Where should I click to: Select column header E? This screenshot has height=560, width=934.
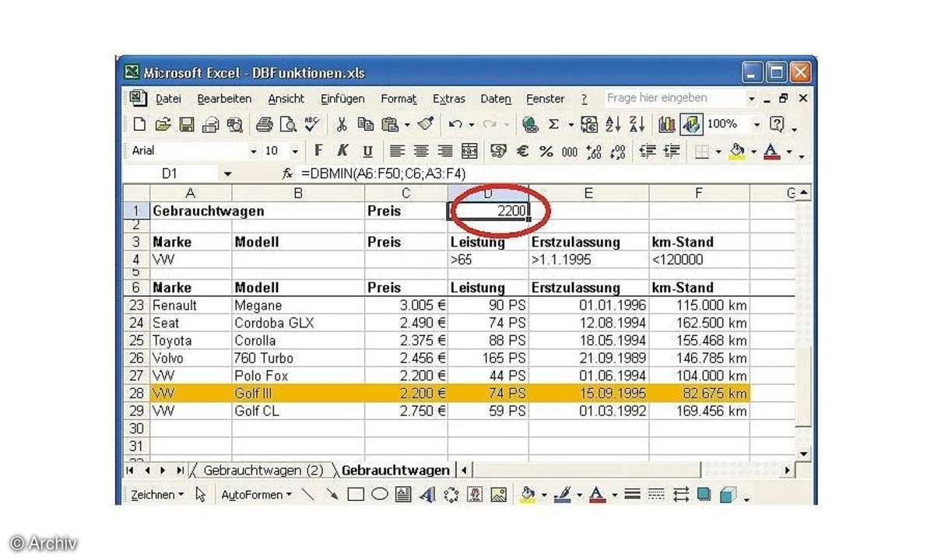point(588,193)
